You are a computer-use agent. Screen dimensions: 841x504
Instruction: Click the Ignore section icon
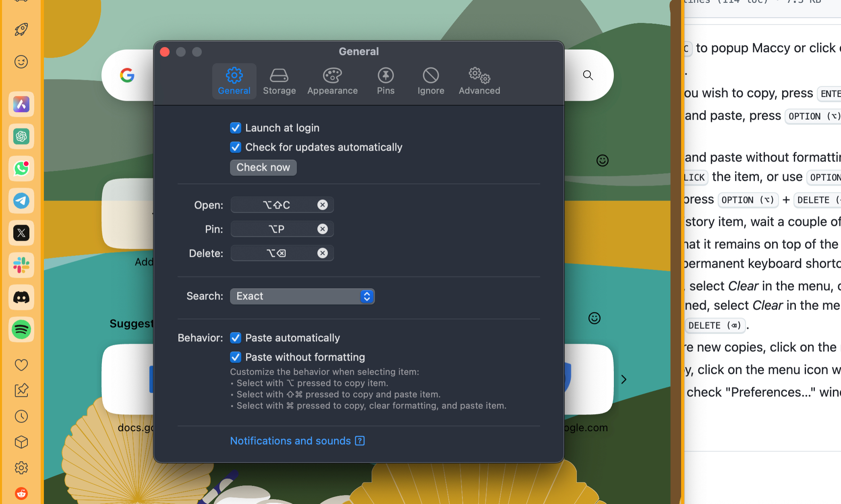pos(430,81)
